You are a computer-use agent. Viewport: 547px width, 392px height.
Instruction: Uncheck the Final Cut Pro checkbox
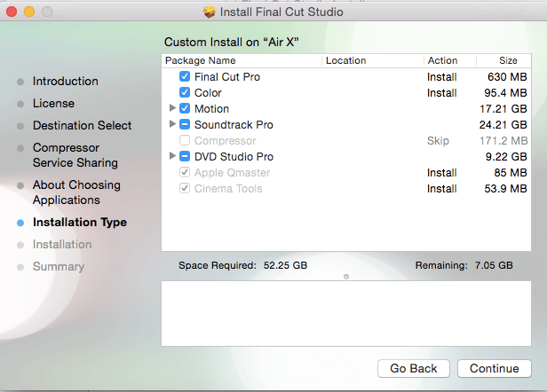pos(185,77)
